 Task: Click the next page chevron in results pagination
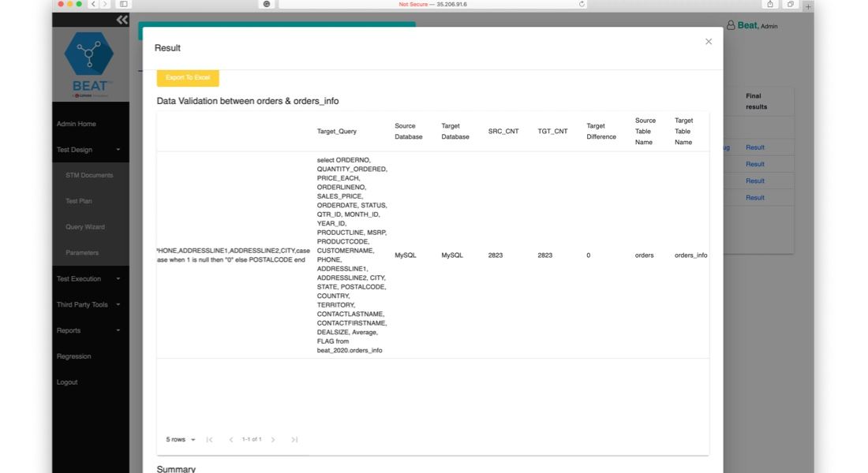(x=273, y=439)
